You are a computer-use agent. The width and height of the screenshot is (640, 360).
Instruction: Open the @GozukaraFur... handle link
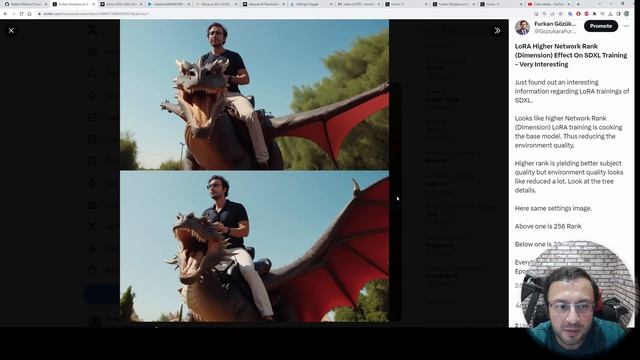pos(555,31)
